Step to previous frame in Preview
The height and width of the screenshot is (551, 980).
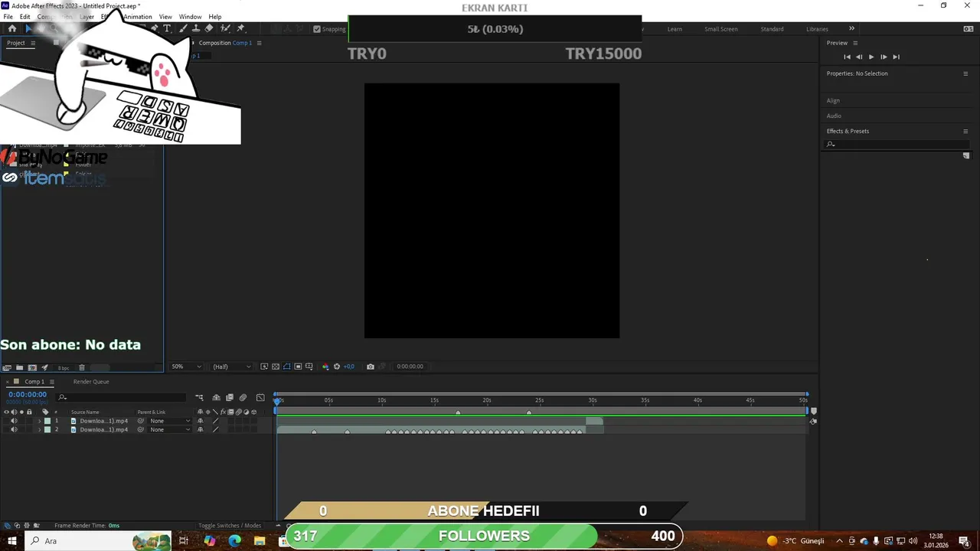coord(859,57)
